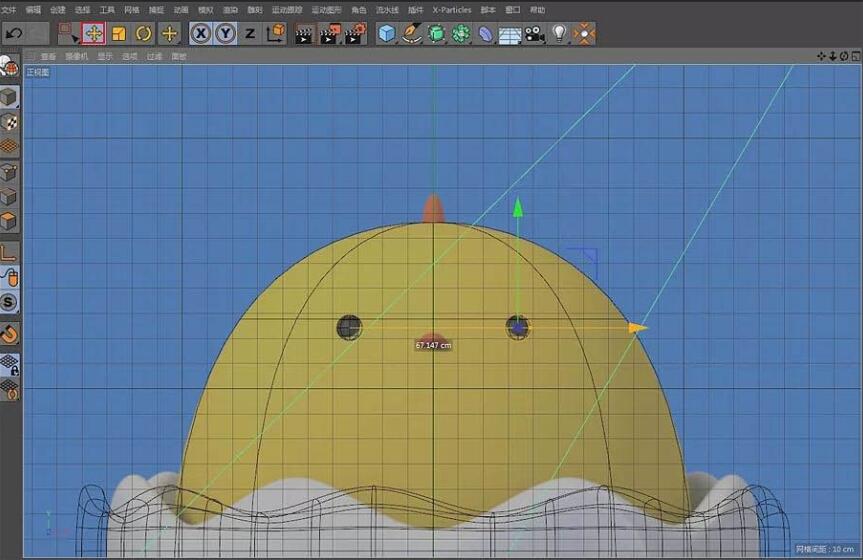Open the 网格 (Mesh) menu
This screenshot has height=560, width=863.
tap(132, 10)
